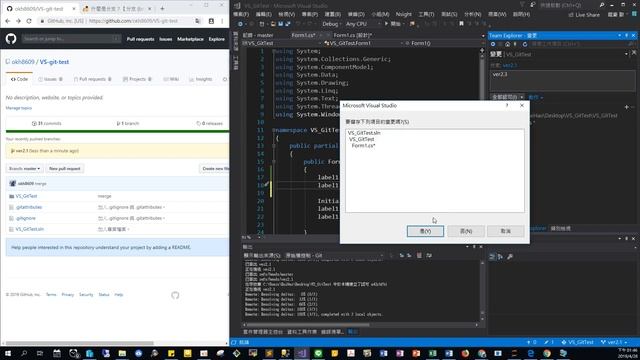This screenshot has width=640, height=360.
Task: Click the Team Explorer home icon
Action: point(507,44)
